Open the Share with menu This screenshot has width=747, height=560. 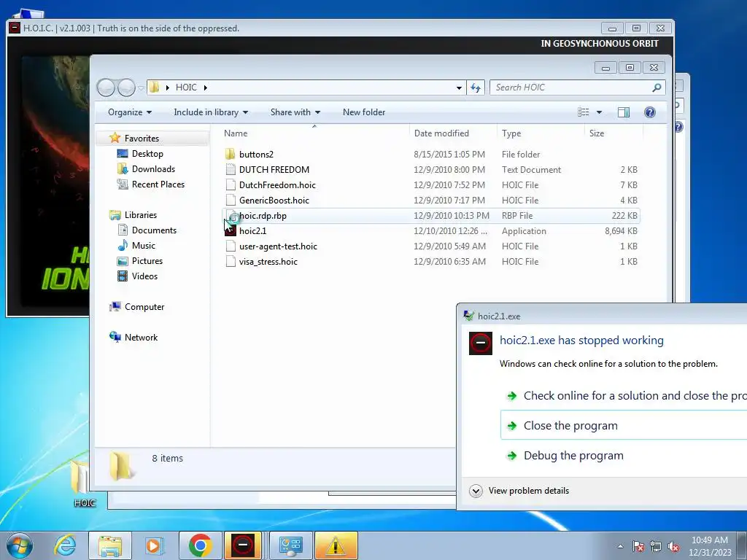pos(295,112)
